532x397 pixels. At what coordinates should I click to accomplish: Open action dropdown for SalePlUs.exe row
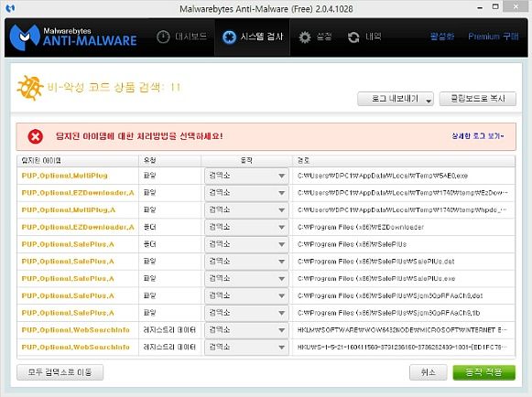click(x=246, y=279)
